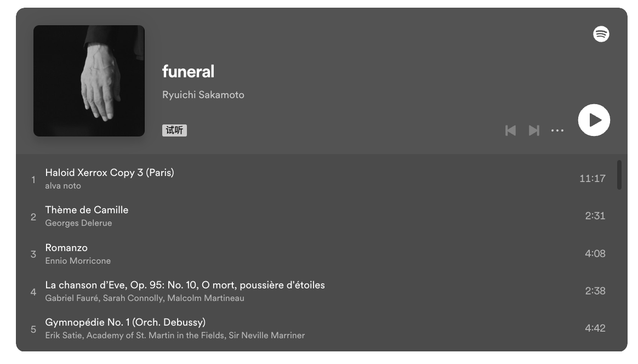Image resolution: width=638 pixels, height=364 pixels.
Task: Skip to the next track
Action: pos(534,130)
